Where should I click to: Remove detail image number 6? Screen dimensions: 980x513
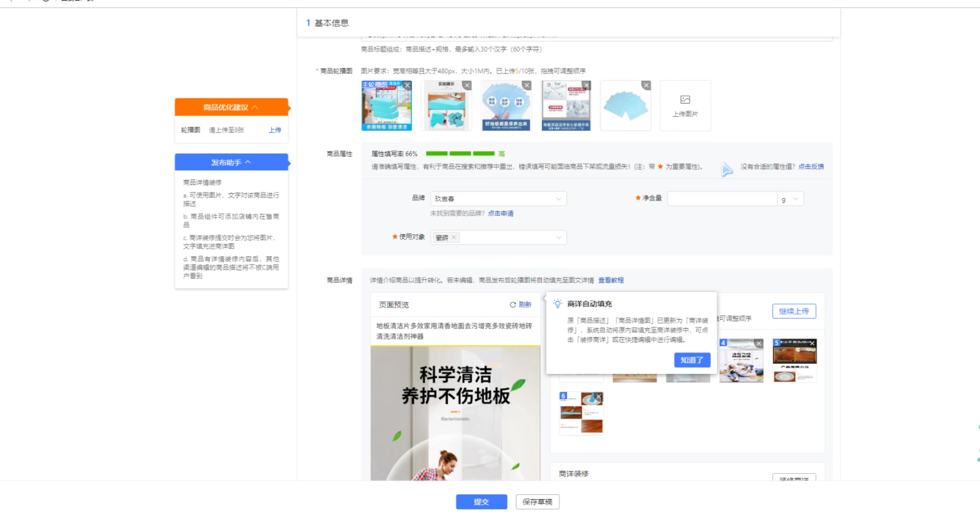[598, 397]
